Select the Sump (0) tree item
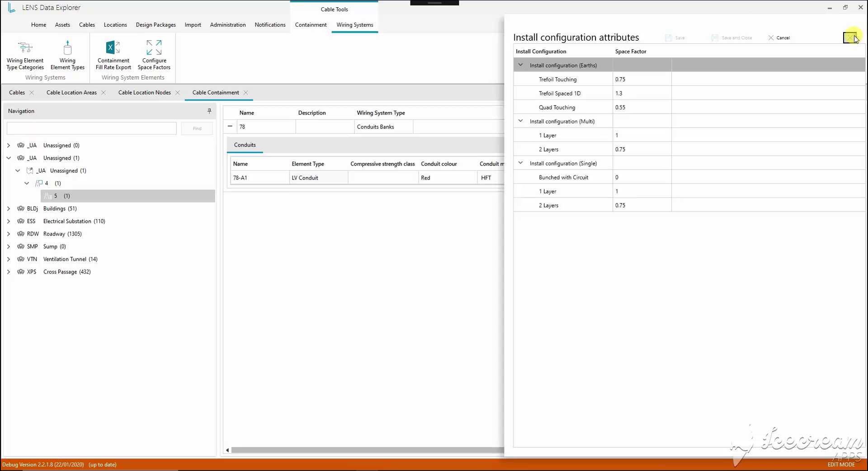Image resolution: width=868 pixels, height=471 pixels. (54, 247)
